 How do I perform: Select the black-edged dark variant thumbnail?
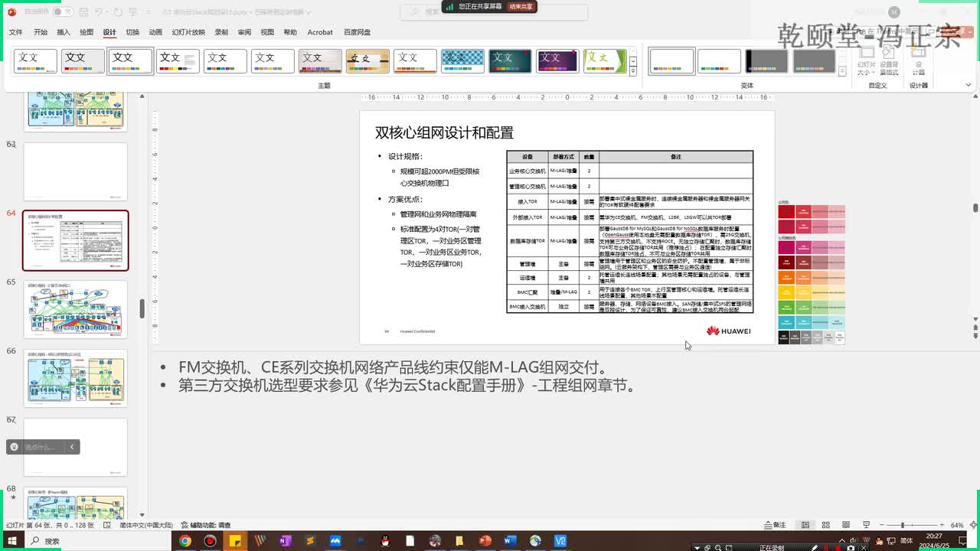[x=766, y=60]
